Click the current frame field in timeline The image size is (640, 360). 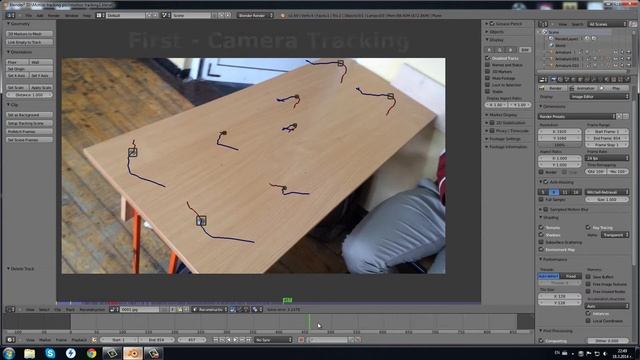191,340
